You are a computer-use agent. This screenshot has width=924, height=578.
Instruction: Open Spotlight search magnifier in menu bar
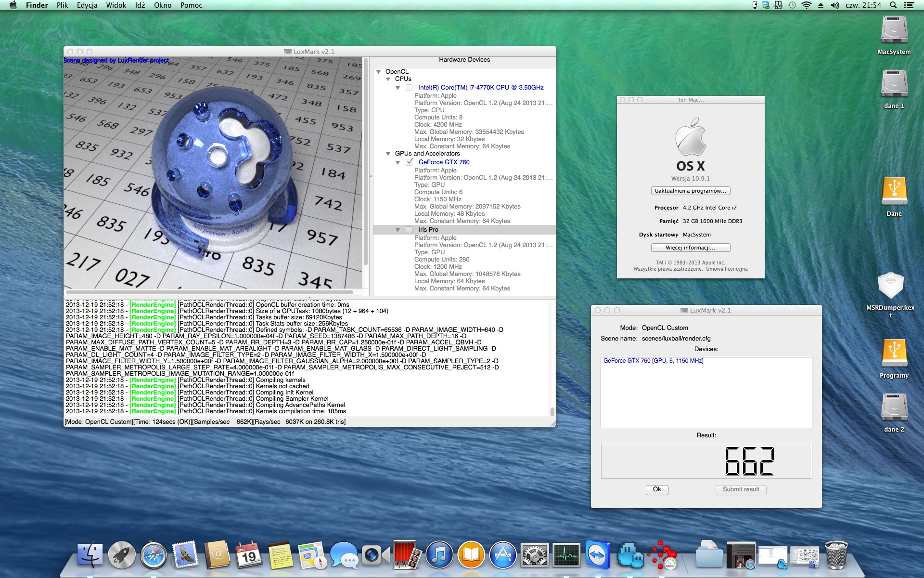pos(893,5)
